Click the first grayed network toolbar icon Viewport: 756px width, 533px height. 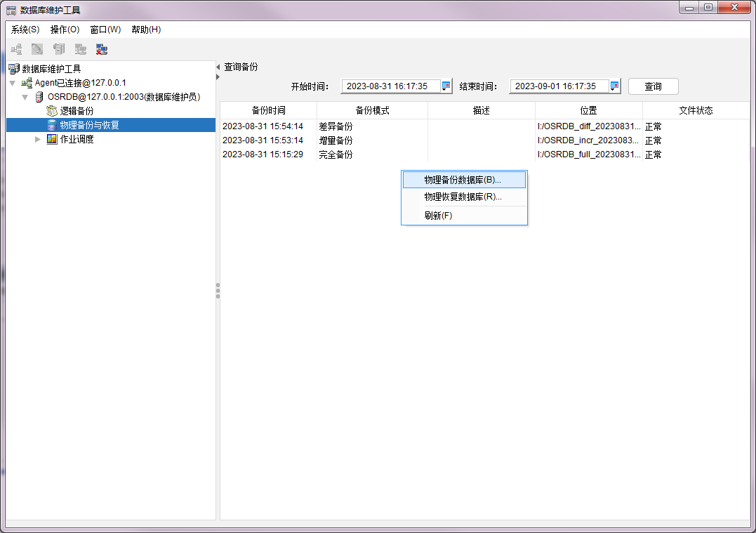(16, 49)
